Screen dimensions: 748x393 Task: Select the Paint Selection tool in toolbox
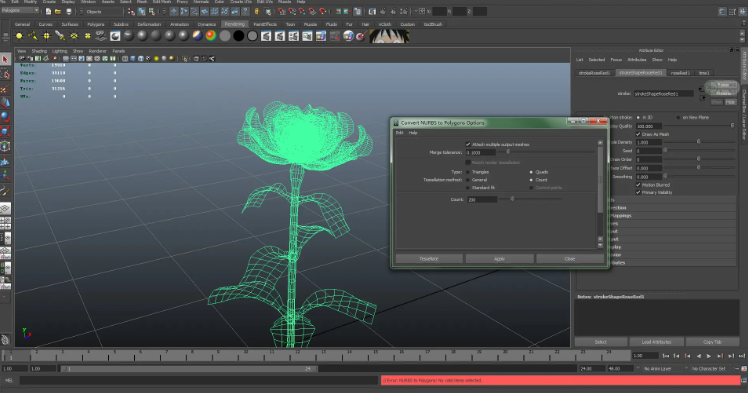click(x=5, y=89)
